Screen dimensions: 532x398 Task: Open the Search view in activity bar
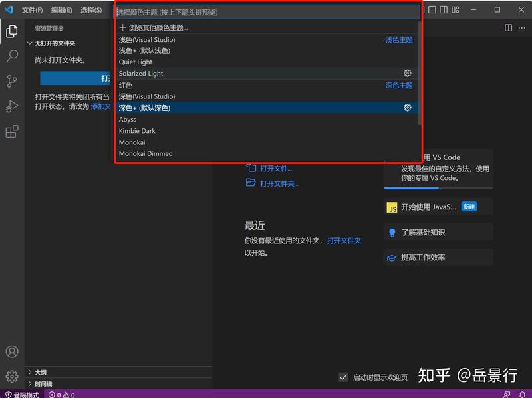tap(12, 56)
